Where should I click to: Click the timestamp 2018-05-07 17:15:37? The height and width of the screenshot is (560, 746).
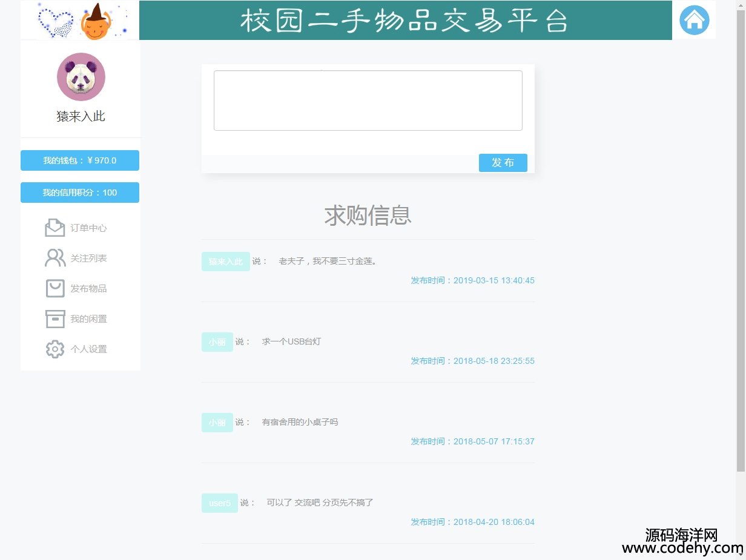pos(494,441)
